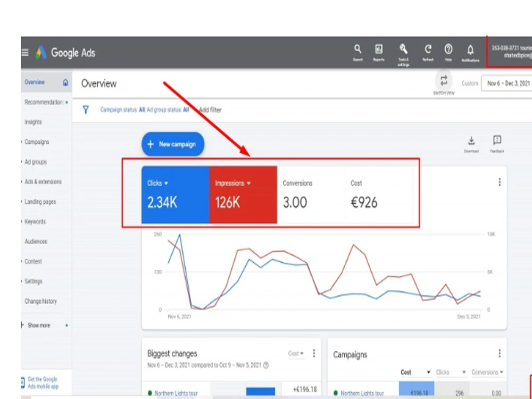Open Campaigns in the sidebar
Screen dimensions: 532x399
[37, 142]
